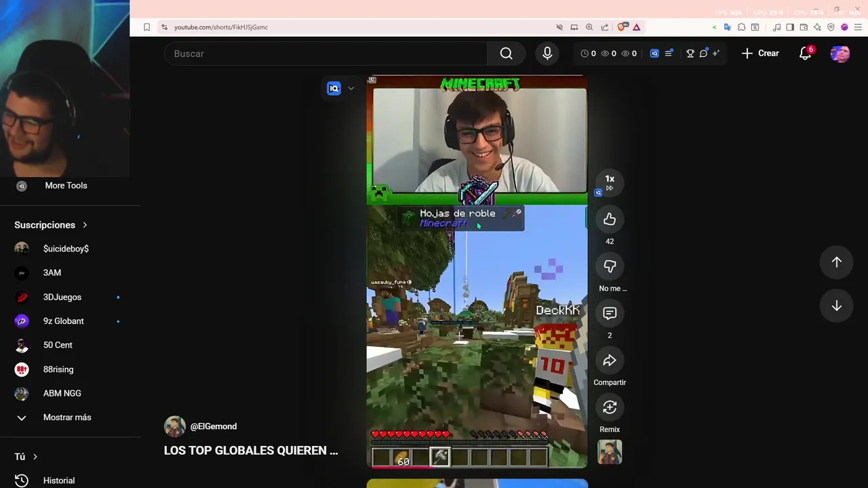The image size is (868, 488).
Task: Toggle the browser sidebar panel icon
Action: (790, 27)
